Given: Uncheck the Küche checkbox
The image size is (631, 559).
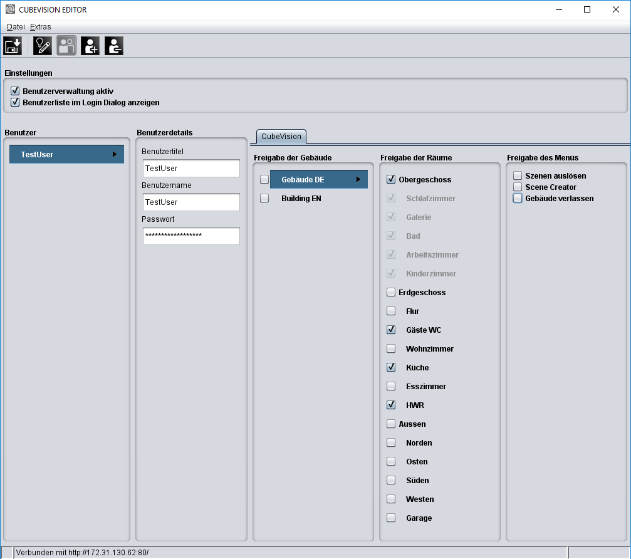Looking at the screenshot, I should [391, 367].
